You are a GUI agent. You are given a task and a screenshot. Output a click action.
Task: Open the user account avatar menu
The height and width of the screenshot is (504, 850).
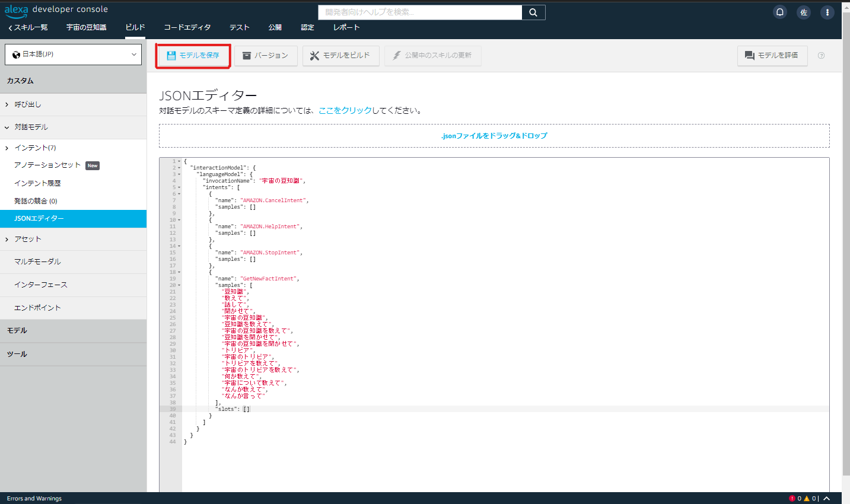[804, 12]
